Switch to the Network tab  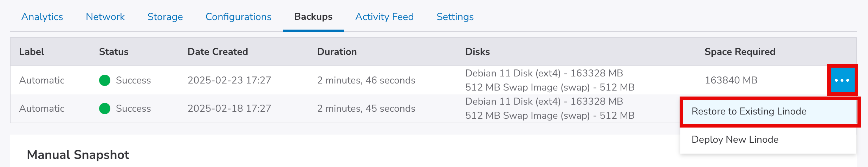(x=105, y=17)
